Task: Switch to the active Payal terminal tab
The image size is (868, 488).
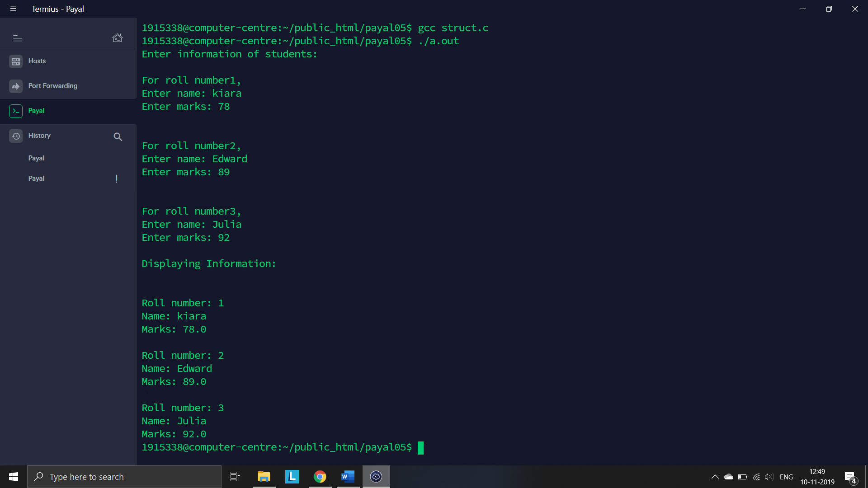Action: pyautogui.click(x=36, y=111)
